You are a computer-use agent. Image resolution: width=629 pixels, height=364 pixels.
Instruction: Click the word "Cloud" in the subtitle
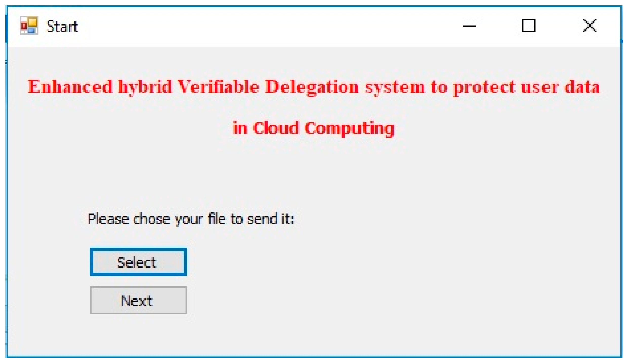276,128
